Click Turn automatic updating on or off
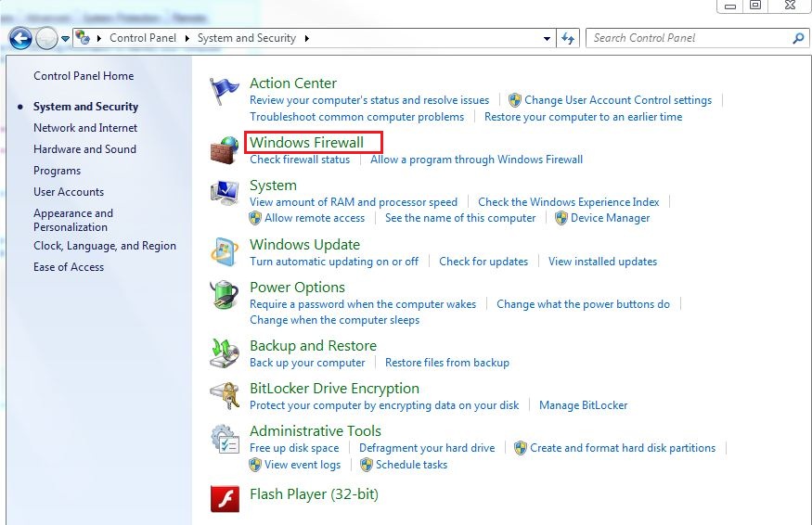 point(334,262)
